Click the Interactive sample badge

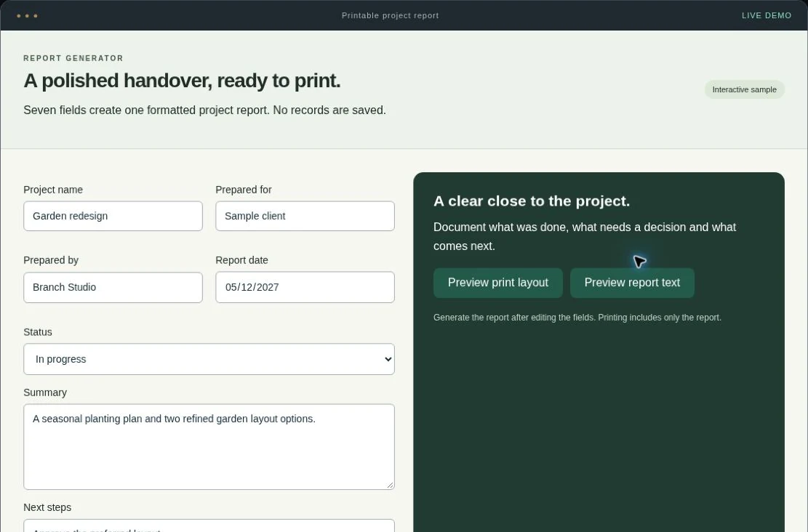(x=744, y=89)
